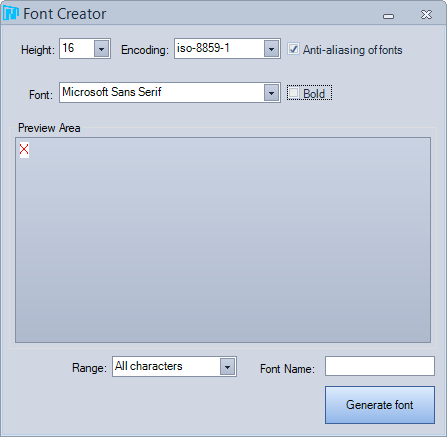This screenshot has width=447, height=437.
Task: Minimize the Font Creator window
Action: (388, 16)
